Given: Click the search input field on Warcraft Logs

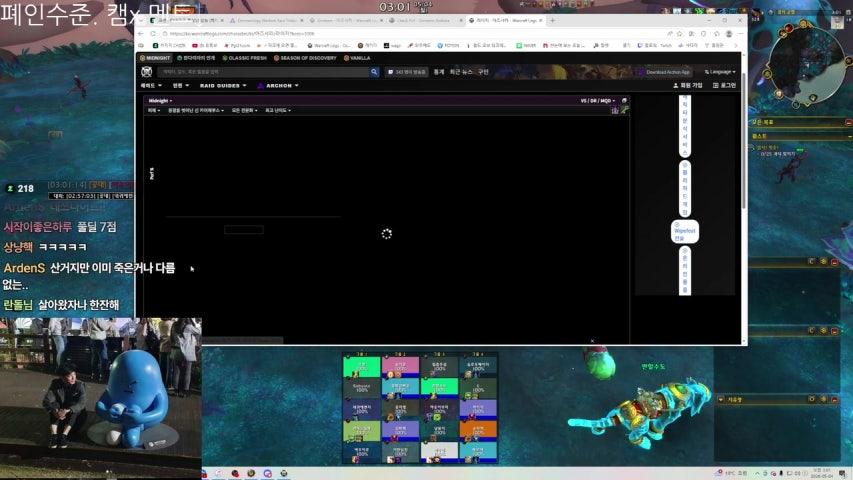Looking at the screenshot, I should pyautogui.click(x=263, y=72).
